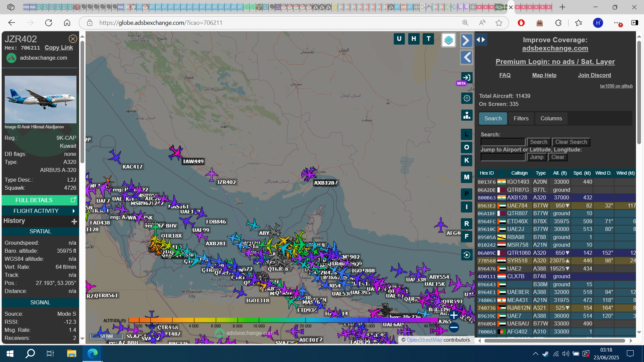
Task: Select the AXB128 row in table
Action: click(x=556, y=197)
